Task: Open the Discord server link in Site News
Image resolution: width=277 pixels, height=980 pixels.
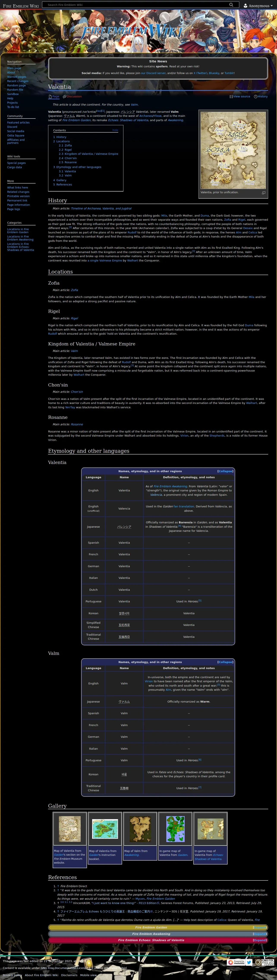Action: [153, 73]
